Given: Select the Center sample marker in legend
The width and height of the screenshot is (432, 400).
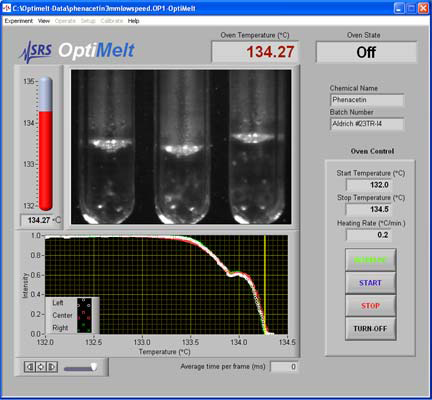Looking at the screenshot, I should pos(84,315).
